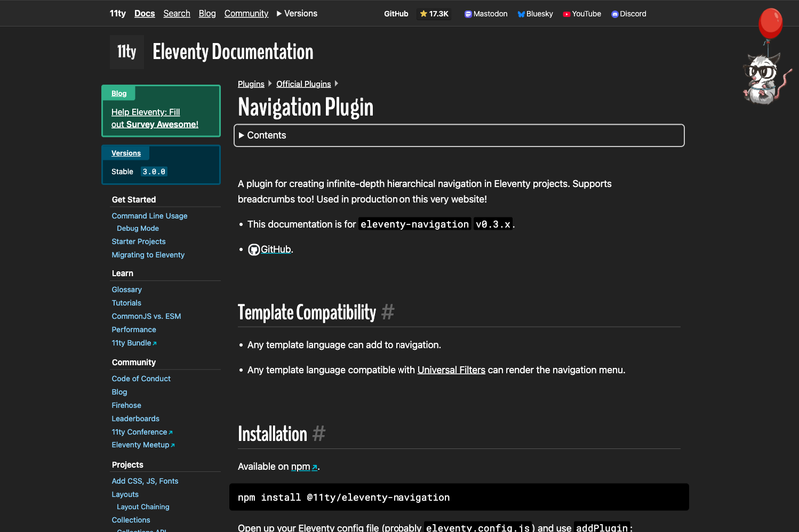Jump to Installation anchor hash
799x532 pixels.
click(319, 434)
